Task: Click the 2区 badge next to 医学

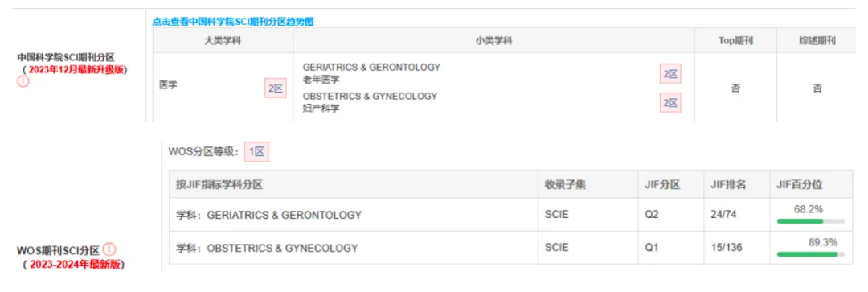Action: pyautogui.click(x=275, y=88)
